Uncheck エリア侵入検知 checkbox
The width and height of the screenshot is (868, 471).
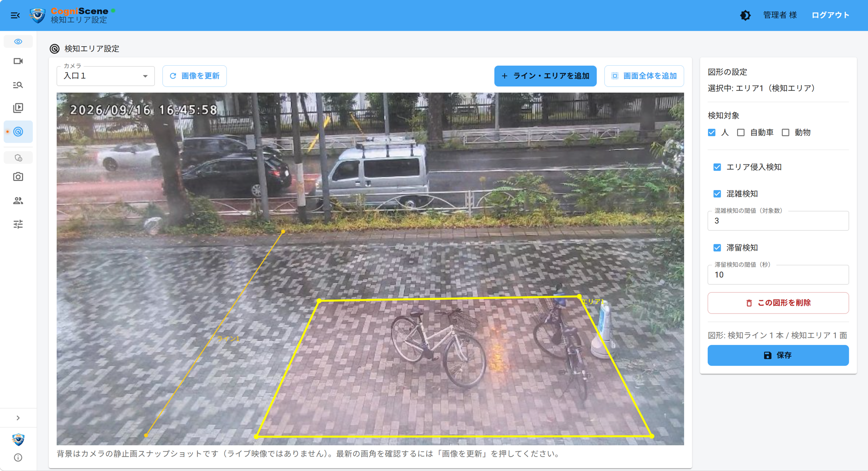(717, 167)
